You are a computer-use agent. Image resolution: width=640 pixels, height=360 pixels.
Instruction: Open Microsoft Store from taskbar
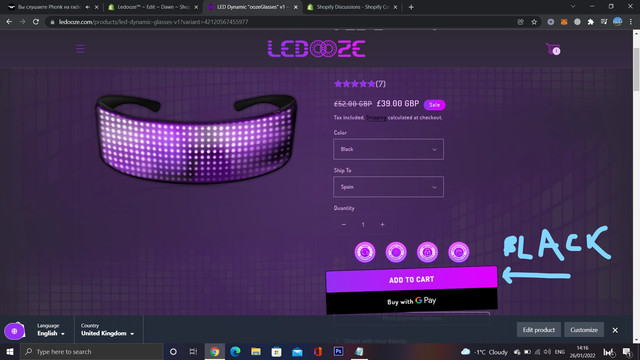tap(276, 351)
